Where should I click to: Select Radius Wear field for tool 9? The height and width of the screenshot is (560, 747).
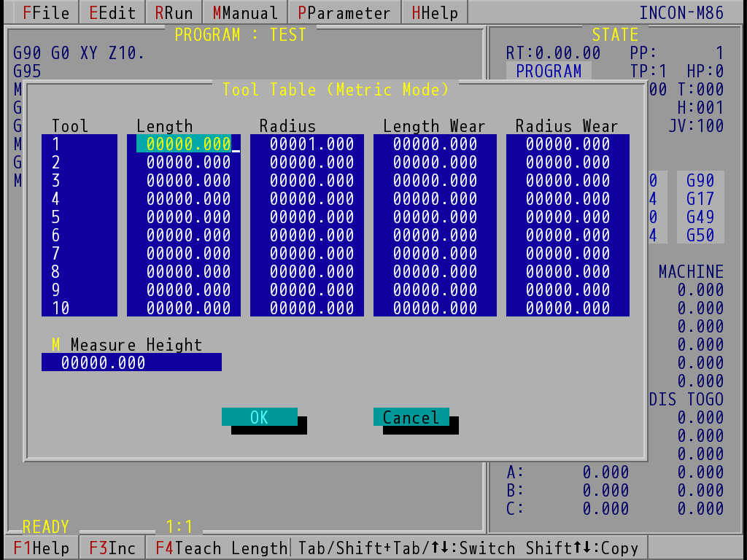(568, 289)
